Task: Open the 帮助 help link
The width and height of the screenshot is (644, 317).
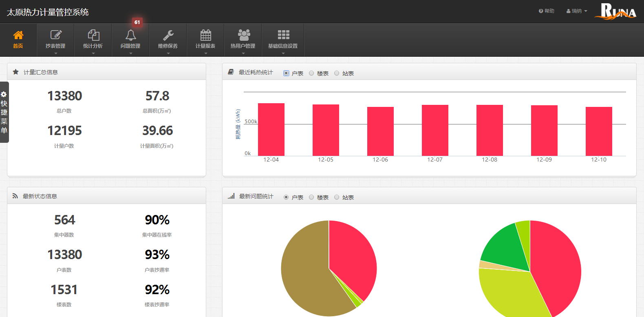Action: pyautogui.click(x=547, y=11)
